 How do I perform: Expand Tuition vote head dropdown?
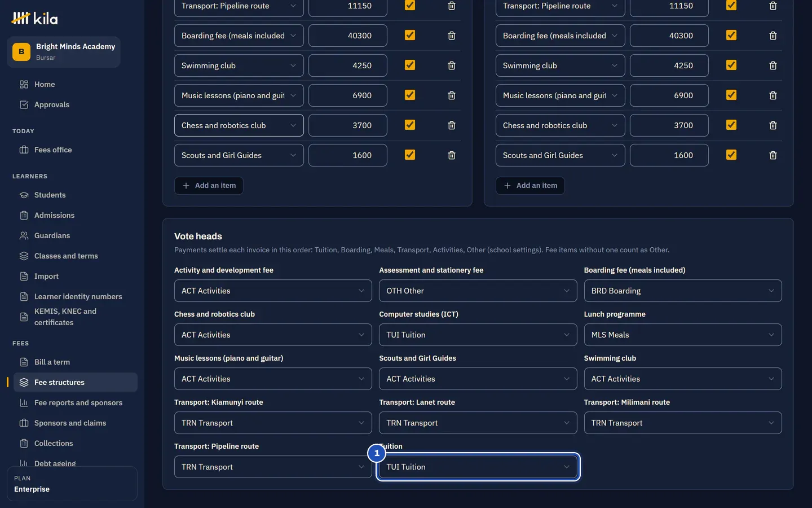click(478, 467)
